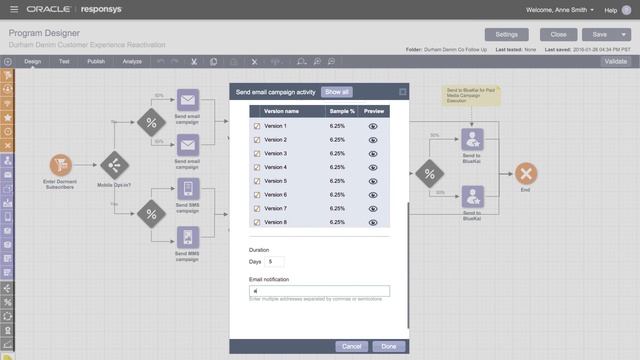
Task: Expand the Welcome, Anne Smith user menu
Action: (560, 10)
